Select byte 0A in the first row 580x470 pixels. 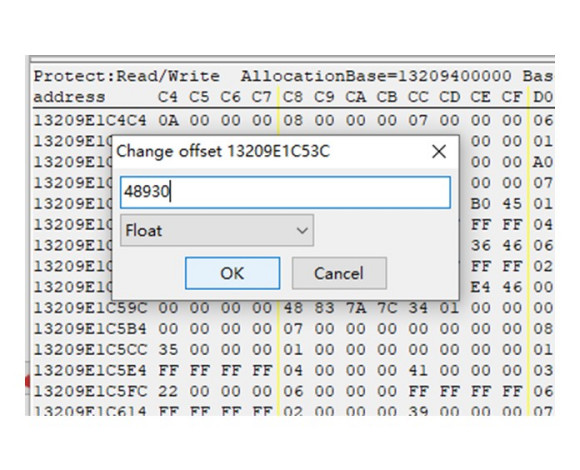pyautogui.click(x=168, y=120)
